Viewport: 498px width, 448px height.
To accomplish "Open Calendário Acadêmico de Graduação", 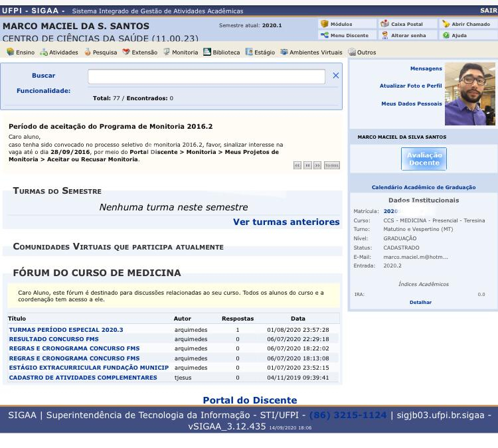I will pos(424,187).
